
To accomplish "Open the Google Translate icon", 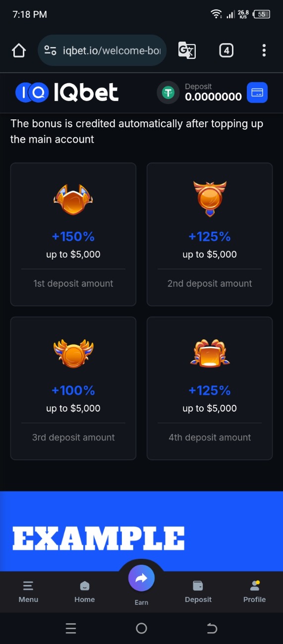I will pyautogui.click(x=187, y=51).
